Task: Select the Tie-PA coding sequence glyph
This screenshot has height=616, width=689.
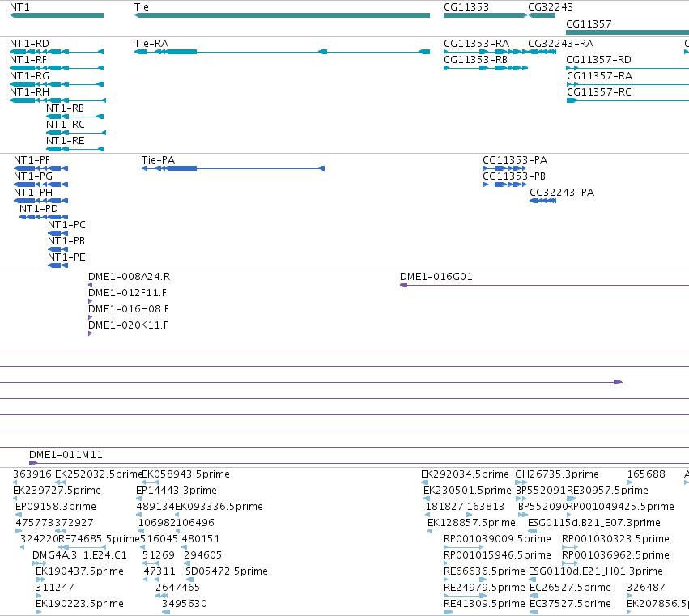Action: coord(233,168)
